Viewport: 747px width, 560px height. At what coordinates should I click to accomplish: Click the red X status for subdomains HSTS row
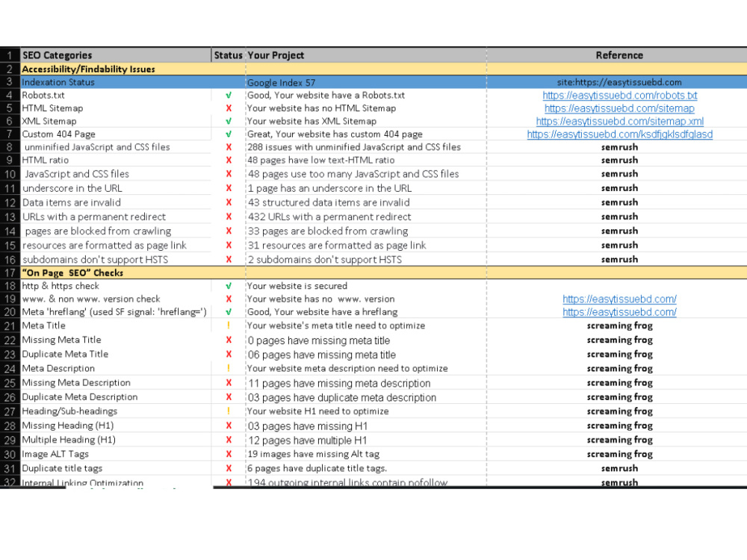tap(229, 260)
